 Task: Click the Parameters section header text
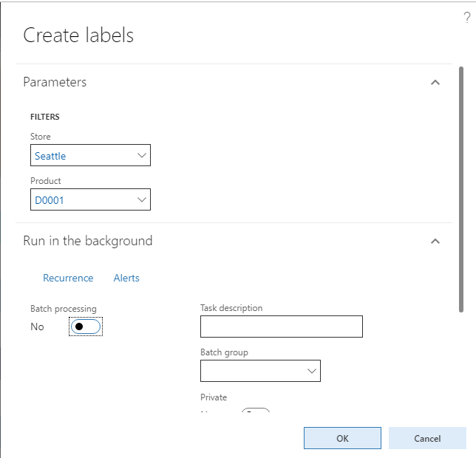pyautogui.click(x=55, y=83)
